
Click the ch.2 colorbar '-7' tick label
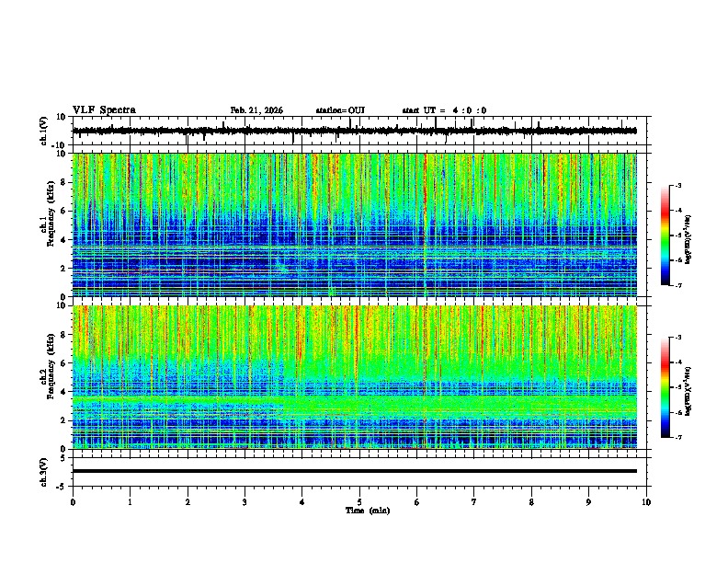point(677,437)
